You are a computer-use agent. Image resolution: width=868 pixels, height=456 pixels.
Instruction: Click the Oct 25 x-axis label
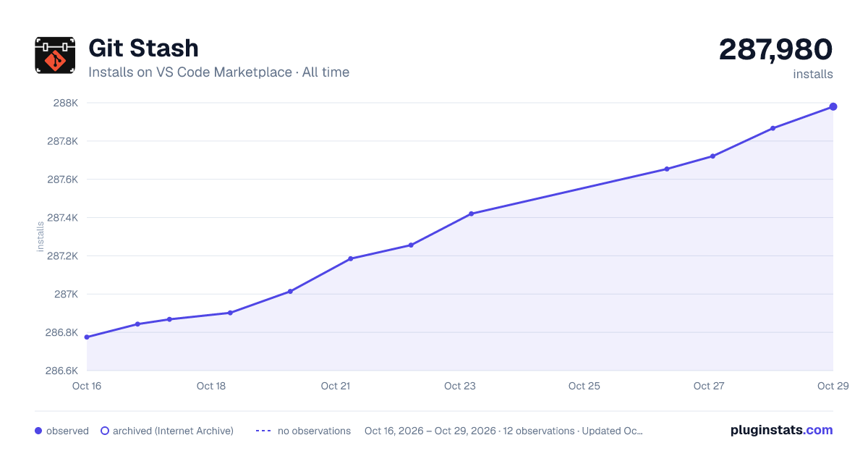[584, 386]
